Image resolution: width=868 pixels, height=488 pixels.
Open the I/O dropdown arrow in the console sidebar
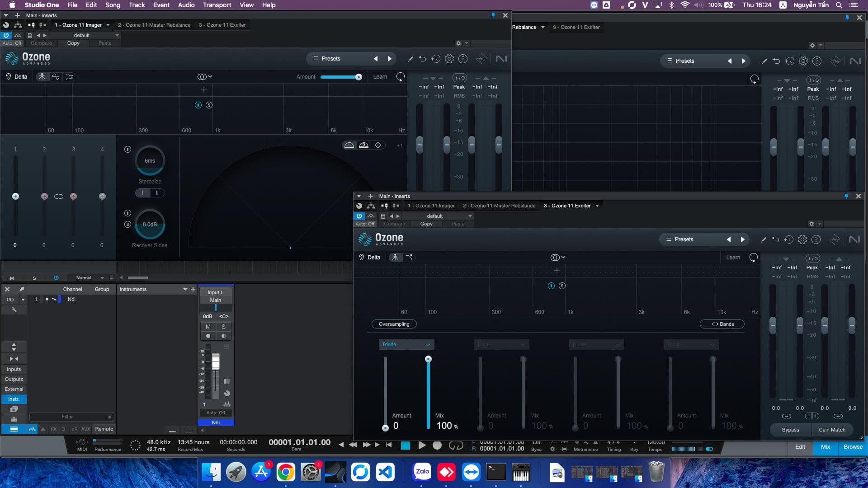tap(23, 300)
